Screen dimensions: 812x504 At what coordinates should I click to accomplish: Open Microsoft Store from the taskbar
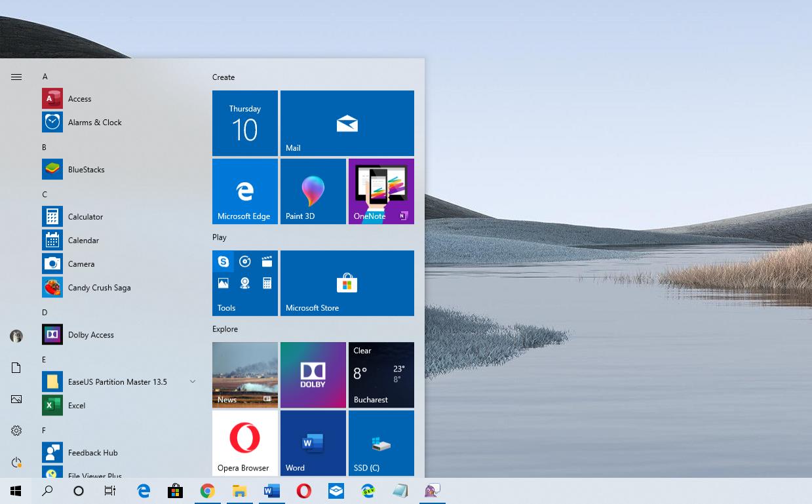(x=175, y=491)
